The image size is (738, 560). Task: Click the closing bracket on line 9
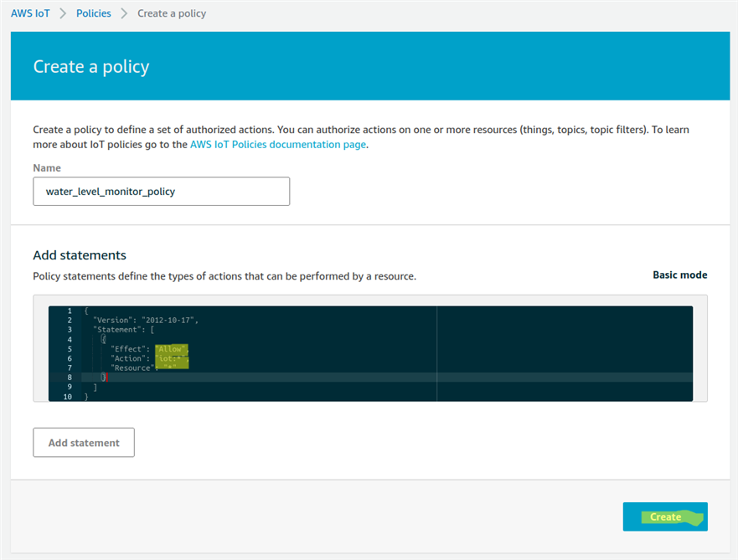click(x=95, y=387)
